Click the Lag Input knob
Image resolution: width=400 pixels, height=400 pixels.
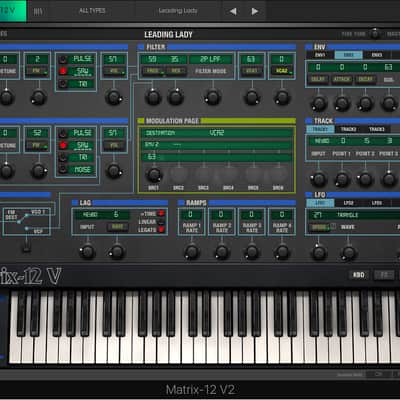point(87,251)
